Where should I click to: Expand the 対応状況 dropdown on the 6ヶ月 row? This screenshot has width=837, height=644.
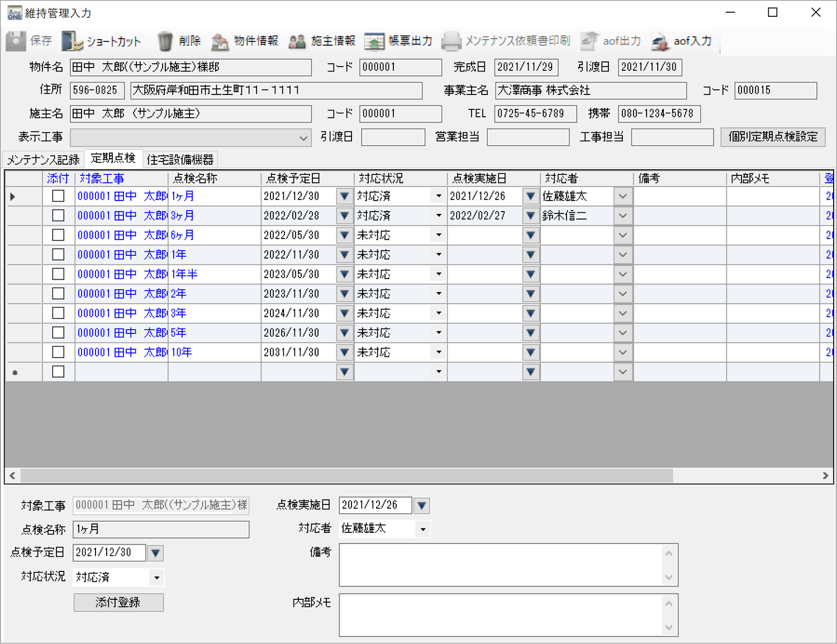tap(437, 235)
